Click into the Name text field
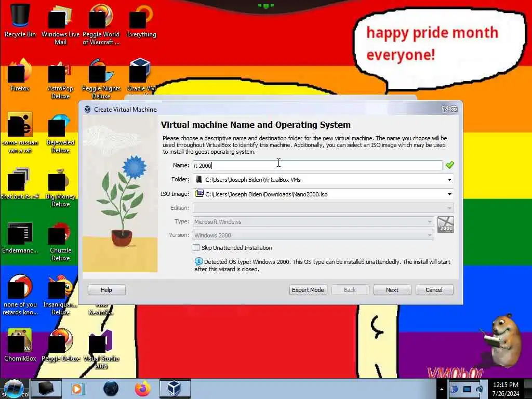 click(x=317, y=165)
